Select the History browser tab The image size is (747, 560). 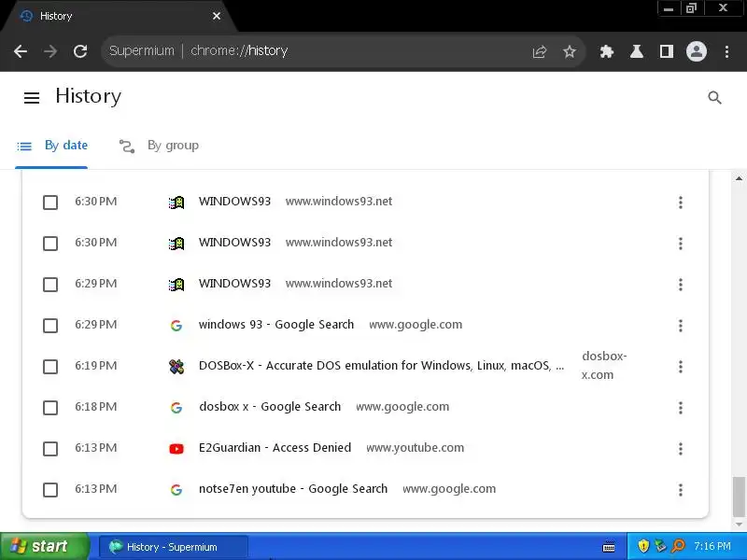coord(120,16)
